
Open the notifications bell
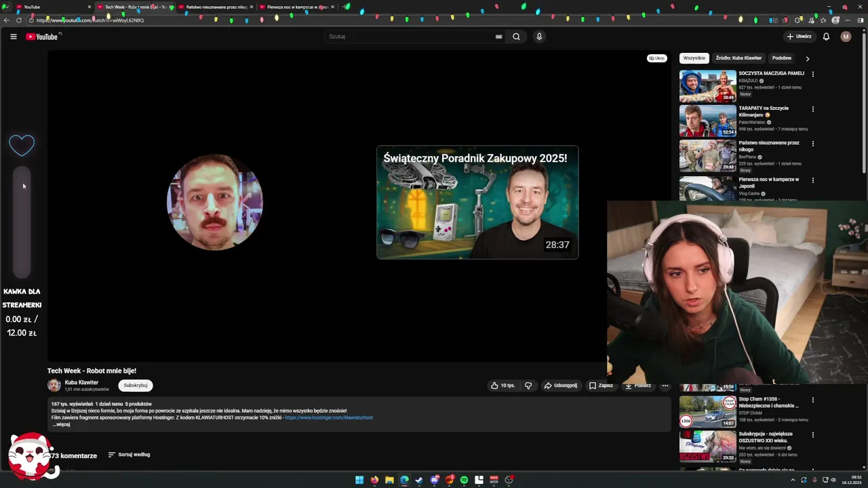(826, 37)
